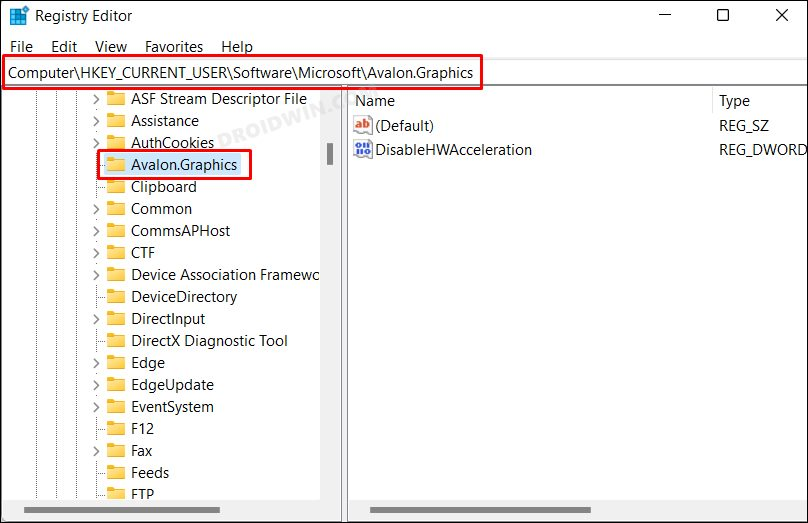Click the Common folder icon
This screenshot has height=523, width=808.
tap(116, 209)
